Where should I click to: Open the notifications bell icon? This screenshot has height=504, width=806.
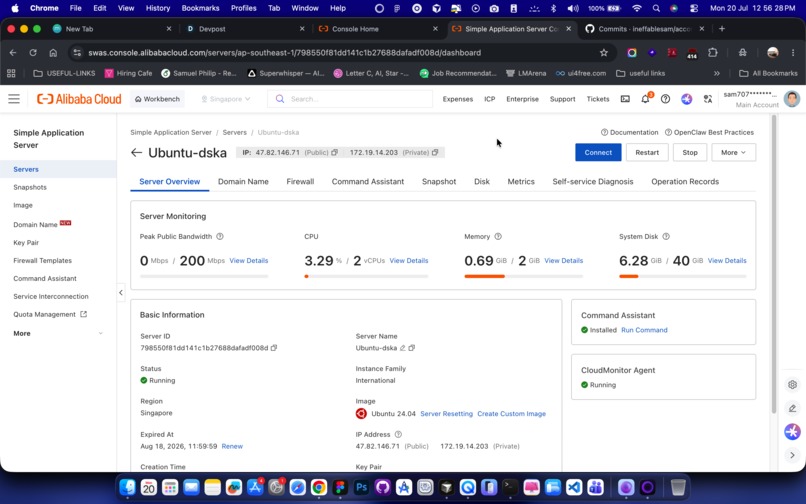[x=646, y=99]
